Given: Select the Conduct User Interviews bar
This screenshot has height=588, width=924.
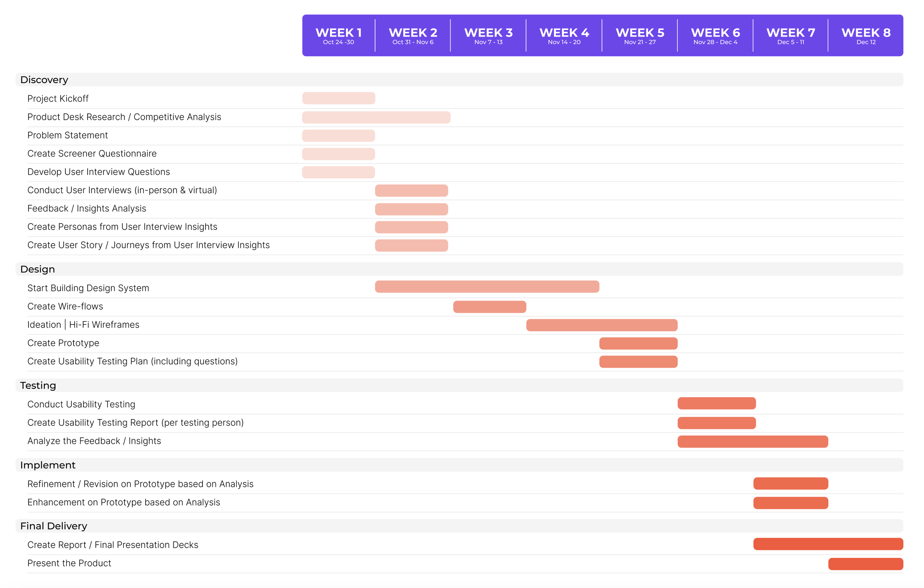Looking at the screenshot, I should 411,191.
